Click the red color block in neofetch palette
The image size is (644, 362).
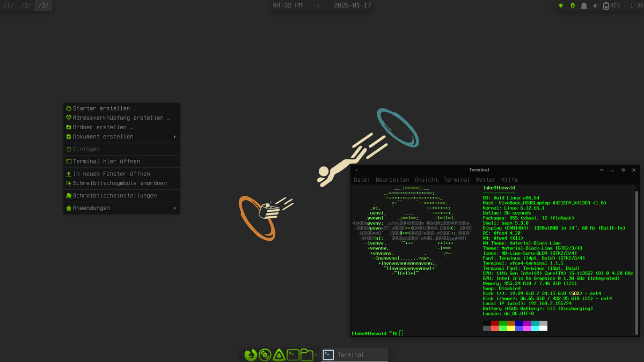click(495, 323)
